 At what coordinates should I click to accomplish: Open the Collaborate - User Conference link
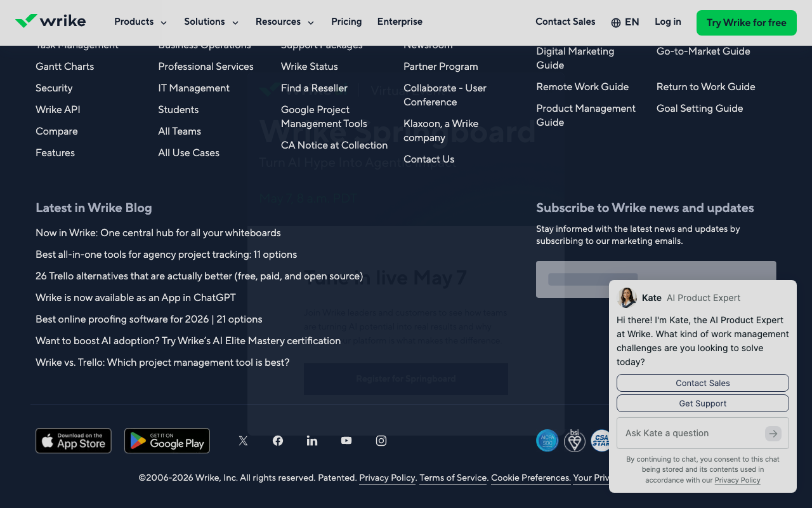point(445,95)
